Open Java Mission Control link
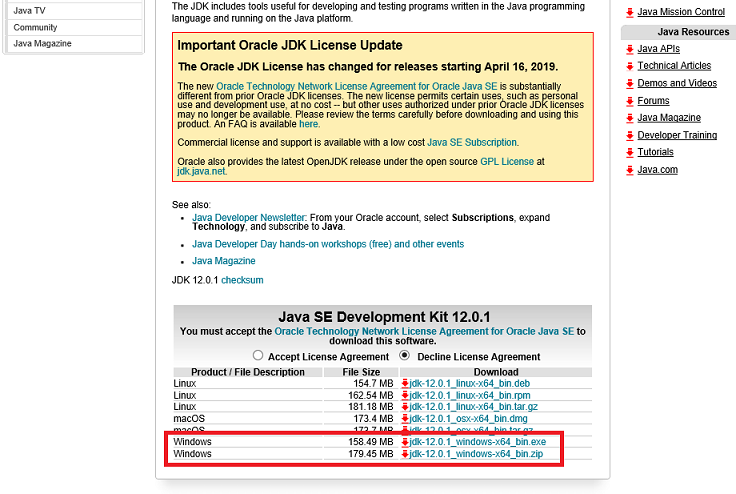 tap(681, 12)
